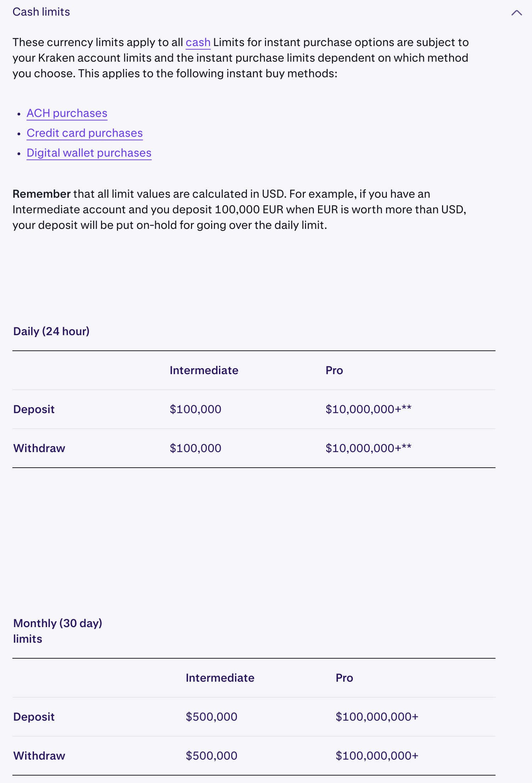This screenshot has height=783, width=532.
Task: Click the Daily Pro withdraw $10,000,000+** value
Action: [368, 448]
